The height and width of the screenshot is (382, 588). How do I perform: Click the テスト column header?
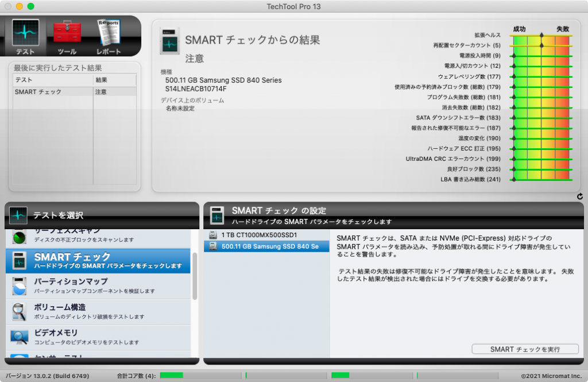[53, 80]
